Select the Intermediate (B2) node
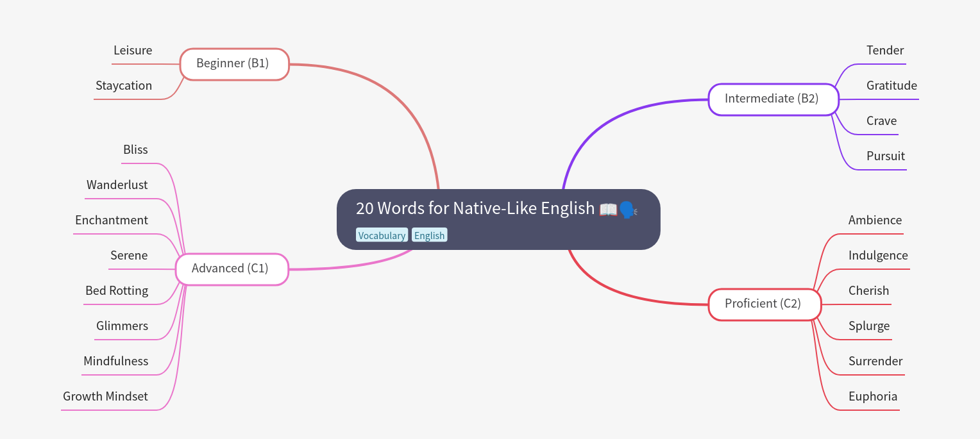980x439 pixels. (773, 99)
